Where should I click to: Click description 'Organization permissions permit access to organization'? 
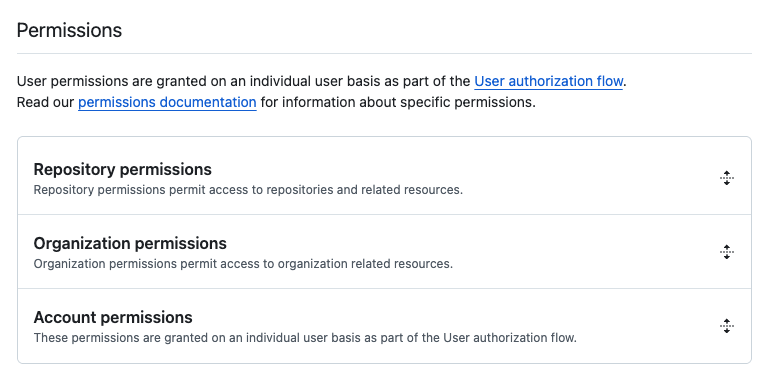click(x=243, y=264)
